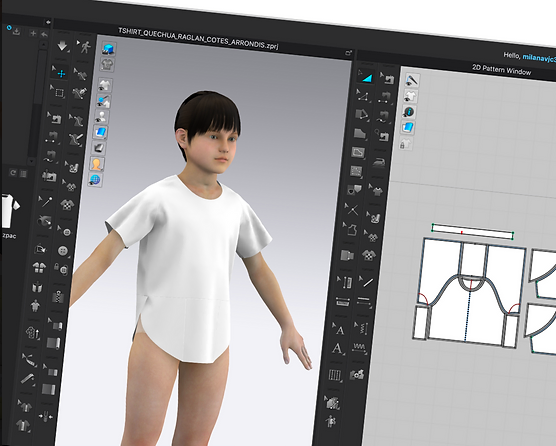The image size is (556, 446).
Task: Choose the Check Sewing Length magnifier tool
Action: click(x=381, y=135)
